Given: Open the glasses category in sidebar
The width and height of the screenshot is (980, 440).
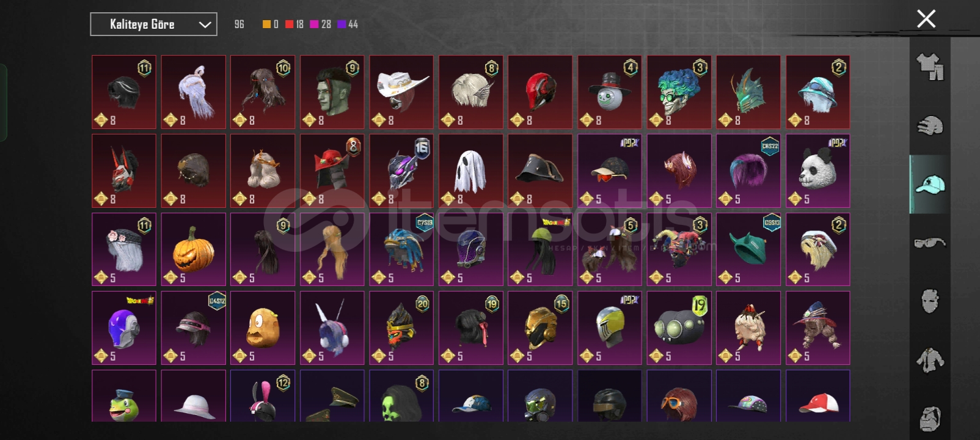Looking at the screenshot, I should (x=930, y=243).
